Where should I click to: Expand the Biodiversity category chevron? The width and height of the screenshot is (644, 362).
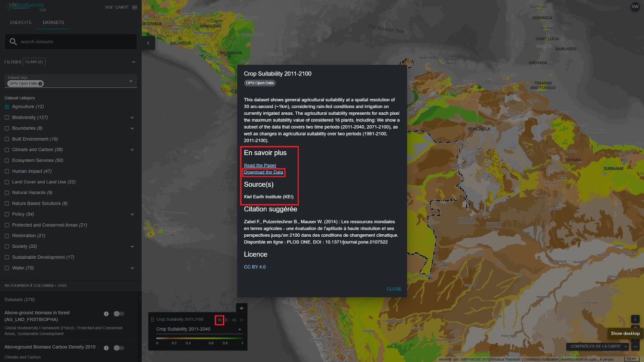coord(132,118)
